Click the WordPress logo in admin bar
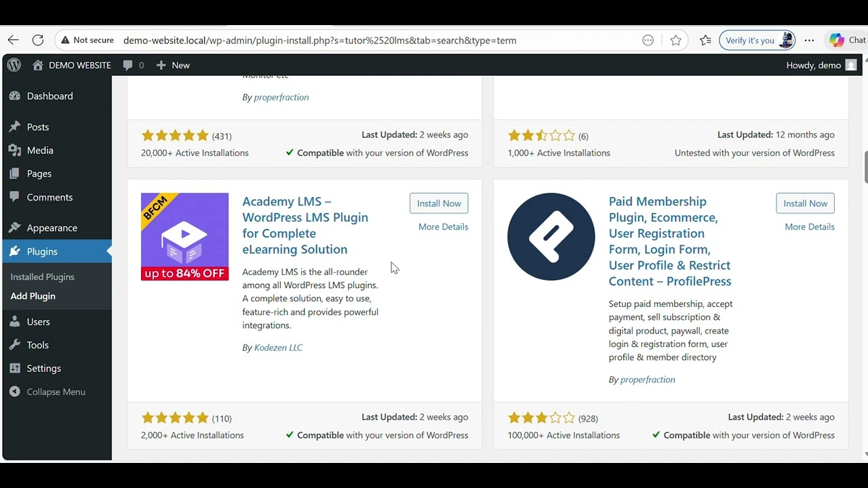 pos(14,65)
